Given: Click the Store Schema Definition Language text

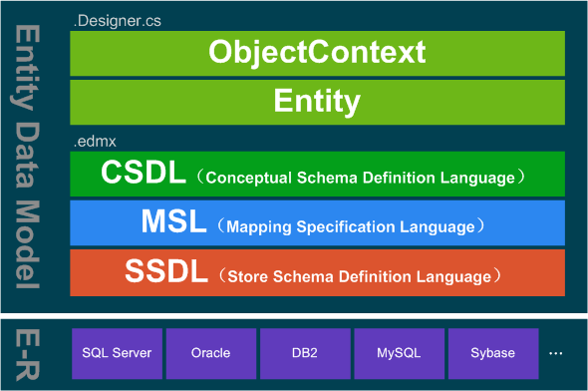Looking at the screenshot, I should [x=359, y=277].
